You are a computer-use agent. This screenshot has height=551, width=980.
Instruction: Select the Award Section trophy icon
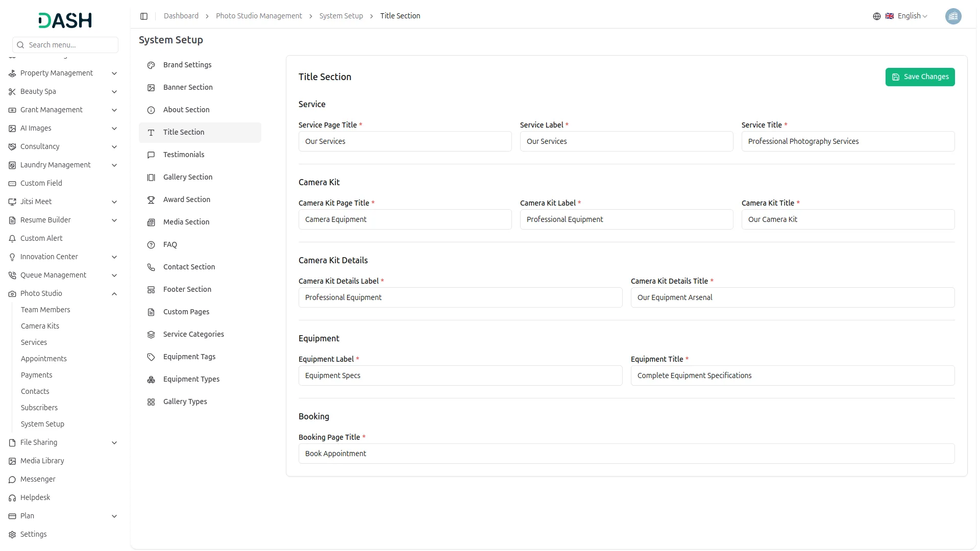click(x=151, y=199)
